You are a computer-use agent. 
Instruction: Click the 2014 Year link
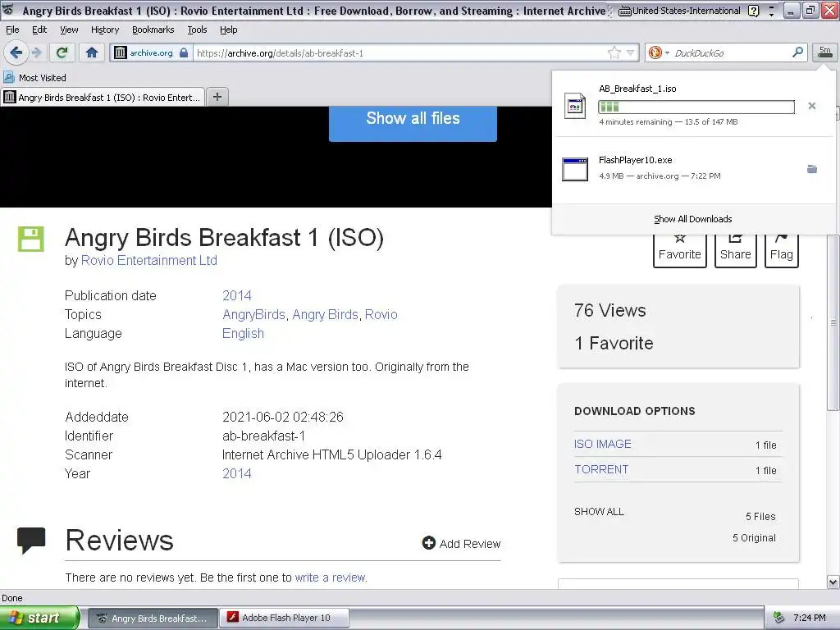(237, 473)
